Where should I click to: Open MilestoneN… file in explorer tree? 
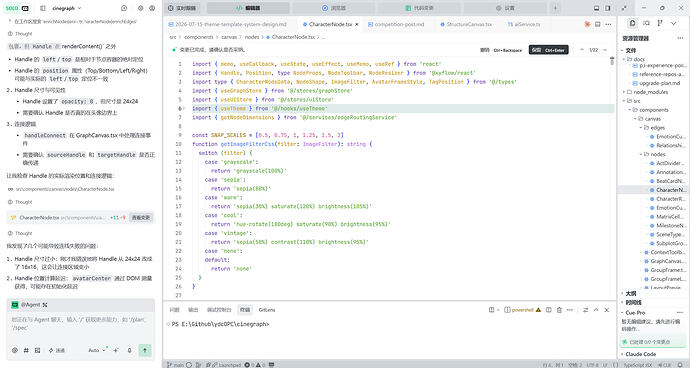[668, 225]
